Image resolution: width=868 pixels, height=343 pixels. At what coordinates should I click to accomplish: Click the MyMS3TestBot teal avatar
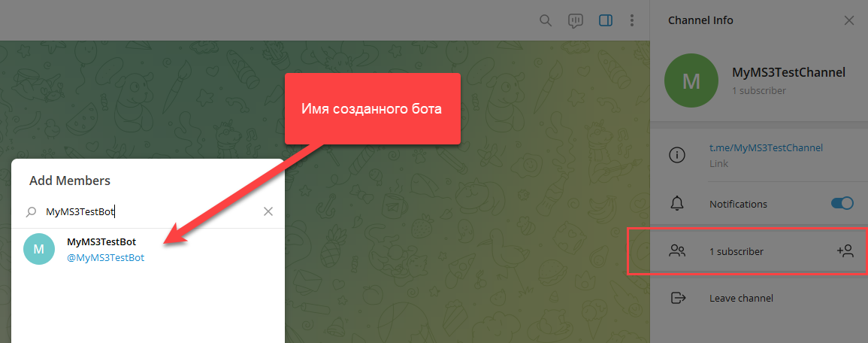[x=39, y=249]
